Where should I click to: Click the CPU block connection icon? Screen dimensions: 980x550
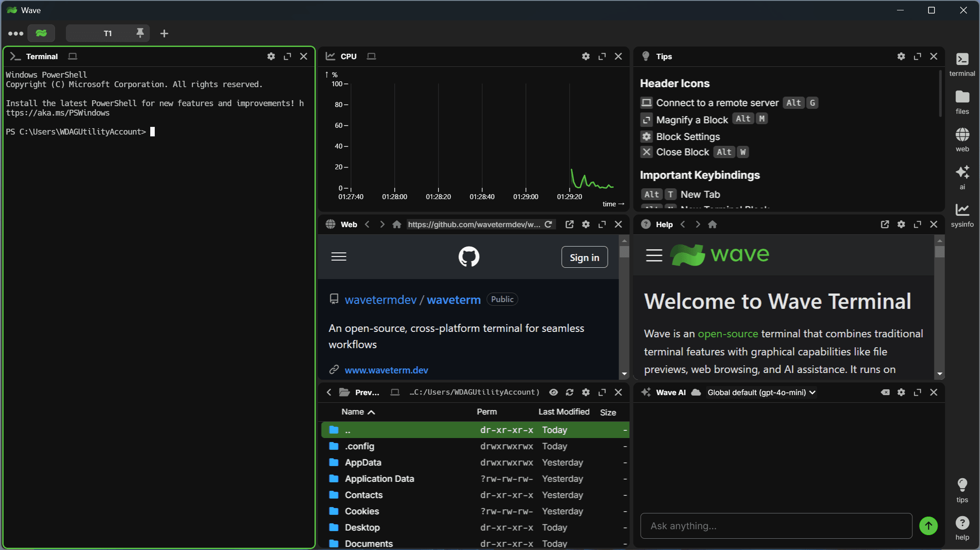pos(371,56)
